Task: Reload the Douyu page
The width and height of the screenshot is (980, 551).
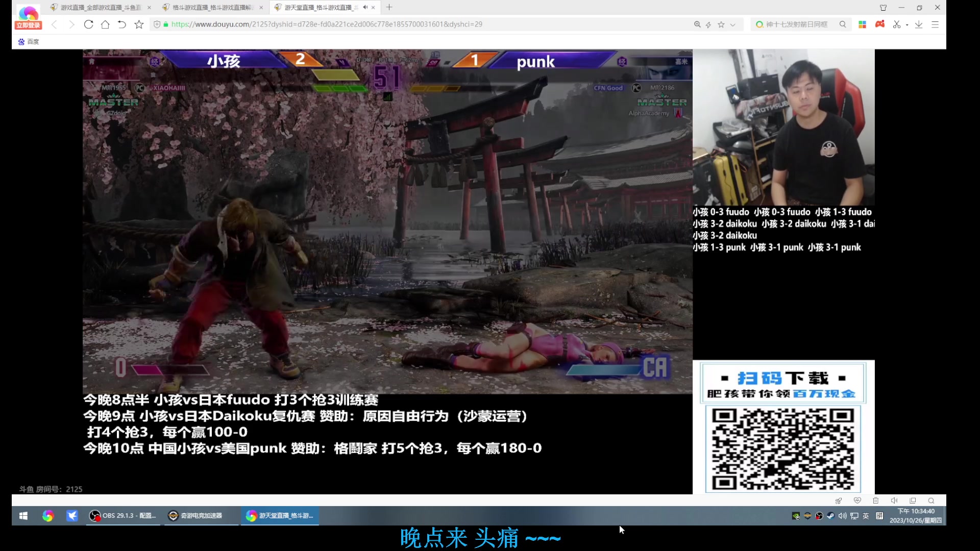Action: [x=88, y=24]
